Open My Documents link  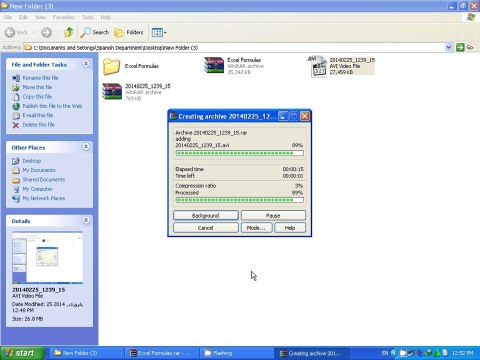pyautogui.click(x=39, y=170)
